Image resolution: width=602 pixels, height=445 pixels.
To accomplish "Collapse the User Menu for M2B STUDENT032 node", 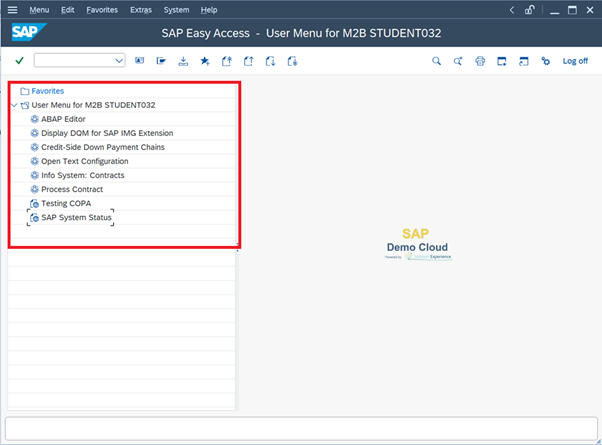I will [x=13, y=105].
